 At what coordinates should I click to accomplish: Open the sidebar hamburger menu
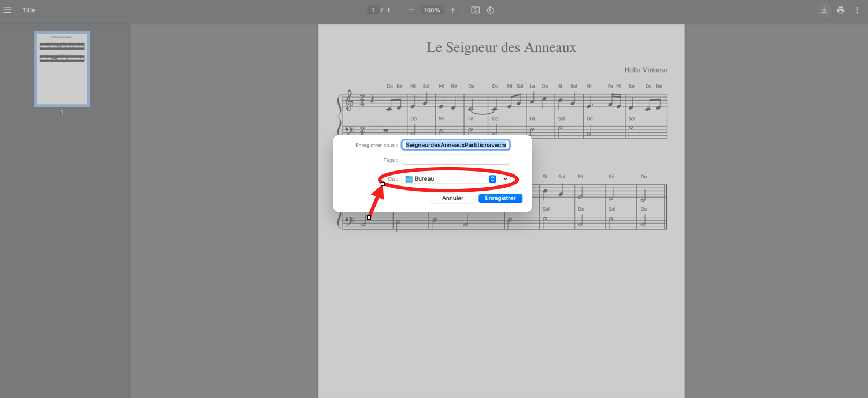[8, 10]
